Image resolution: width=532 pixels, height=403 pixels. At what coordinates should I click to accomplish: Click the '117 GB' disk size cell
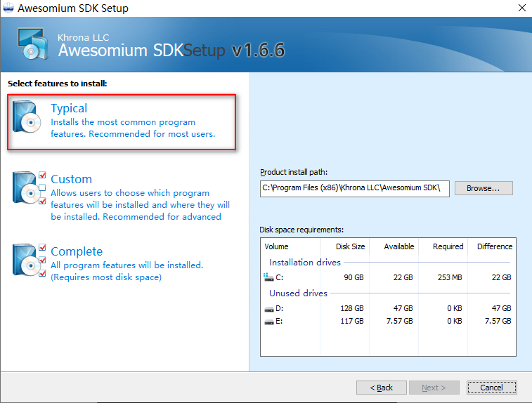pyautogui.click(x=352, y=321)
